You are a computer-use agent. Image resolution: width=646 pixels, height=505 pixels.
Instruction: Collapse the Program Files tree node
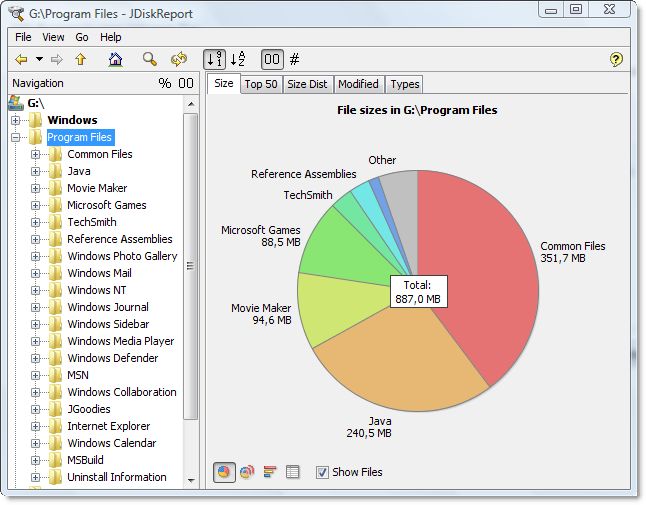point(15,138)
